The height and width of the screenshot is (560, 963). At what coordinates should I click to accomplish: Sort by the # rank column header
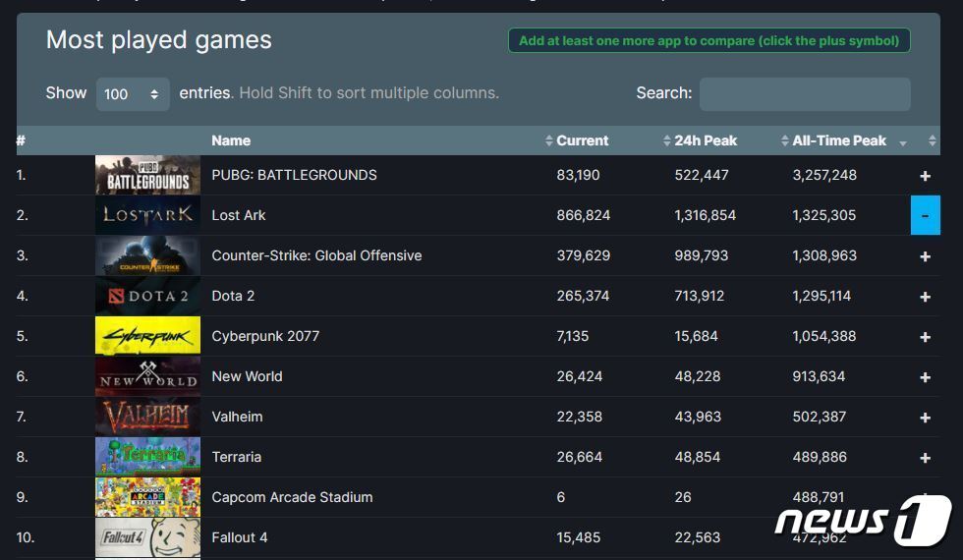[21, 140]
